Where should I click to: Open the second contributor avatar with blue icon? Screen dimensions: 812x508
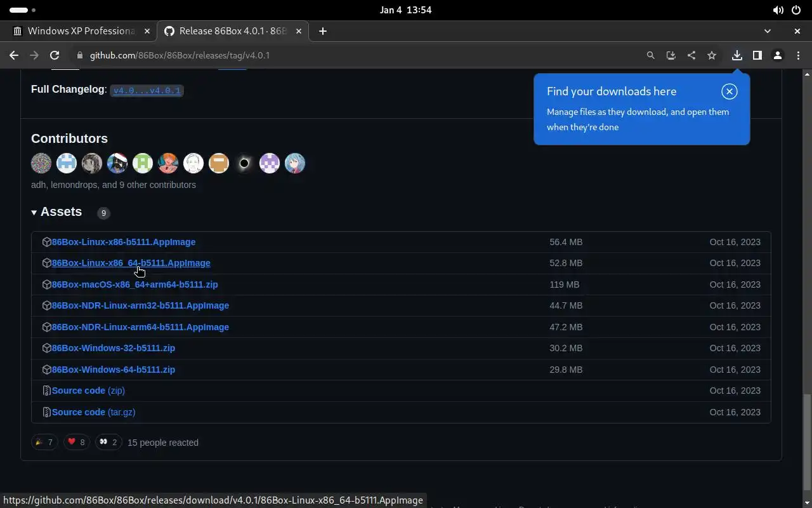[67, 163]
